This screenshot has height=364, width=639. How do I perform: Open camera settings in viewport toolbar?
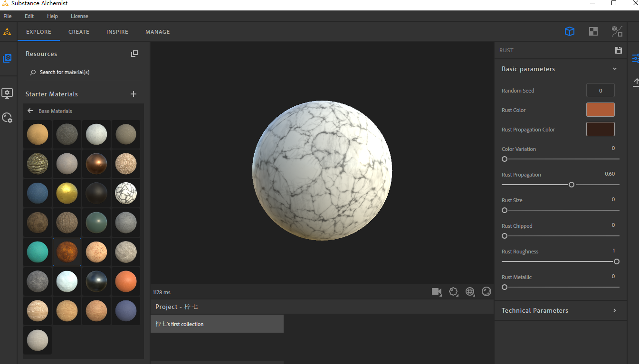pyautogui.click(x=436, y=291)
